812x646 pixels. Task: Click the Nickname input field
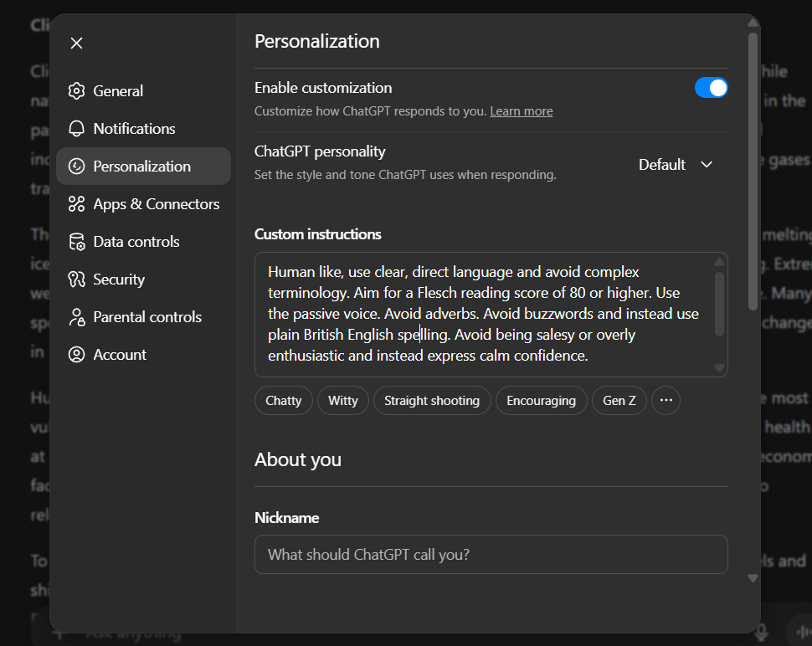point(491,555)
